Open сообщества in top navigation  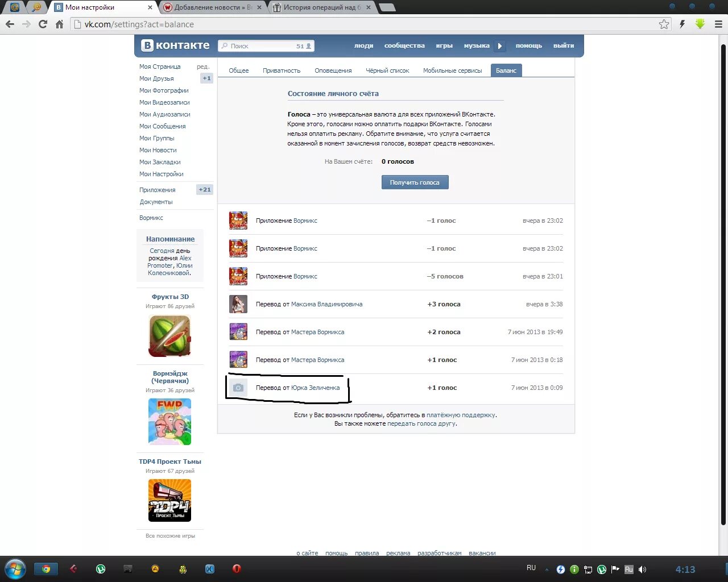404,45
